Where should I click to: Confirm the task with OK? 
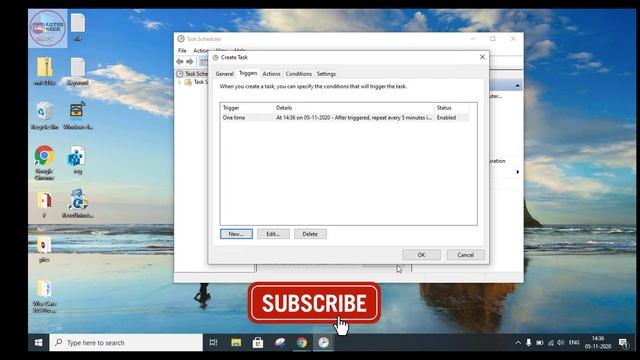pyautogui.click(x=422, y=255)
